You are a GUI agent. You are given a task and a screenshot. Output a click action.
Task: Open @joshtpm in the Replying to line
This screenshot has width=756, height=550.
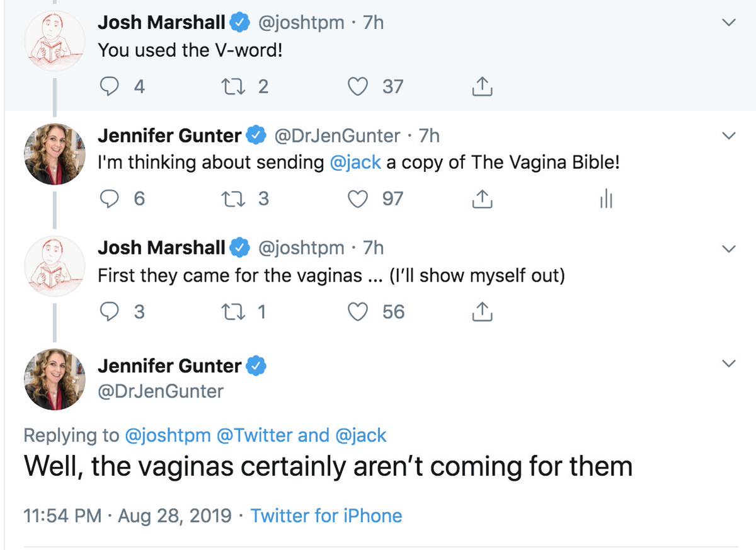(168, 435)
